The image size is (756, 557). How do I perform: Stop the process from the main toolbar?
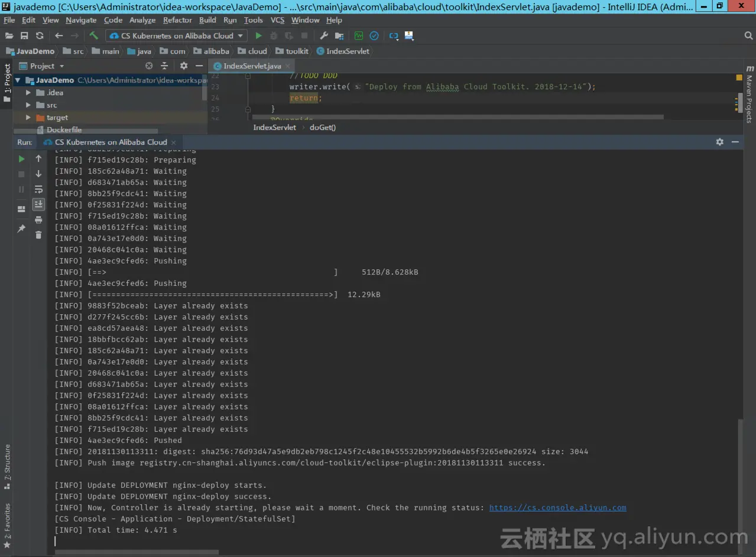[304, 36]
